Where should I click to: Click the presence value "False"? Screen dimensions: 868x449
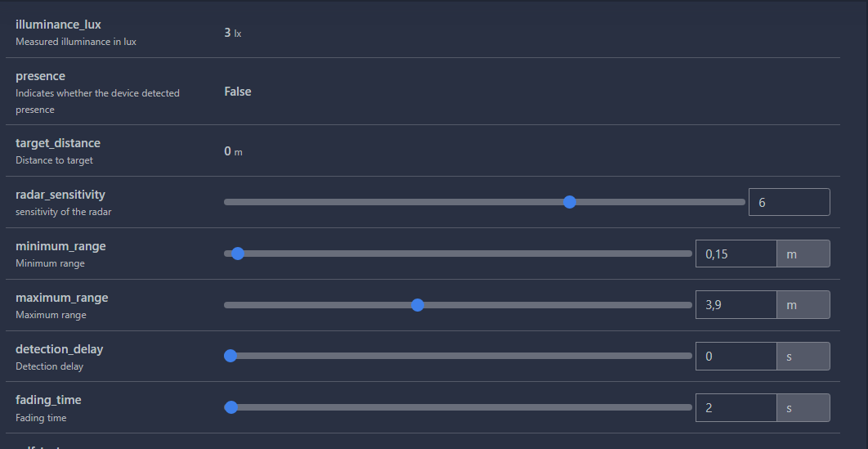point(238,92)
